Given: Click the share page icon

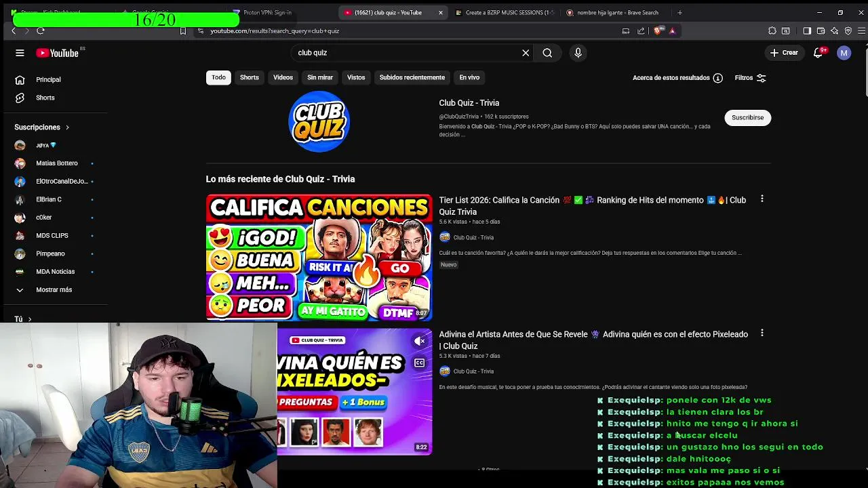Looking at the screenshot, I should pyautogui.click(x=641, y=30).
